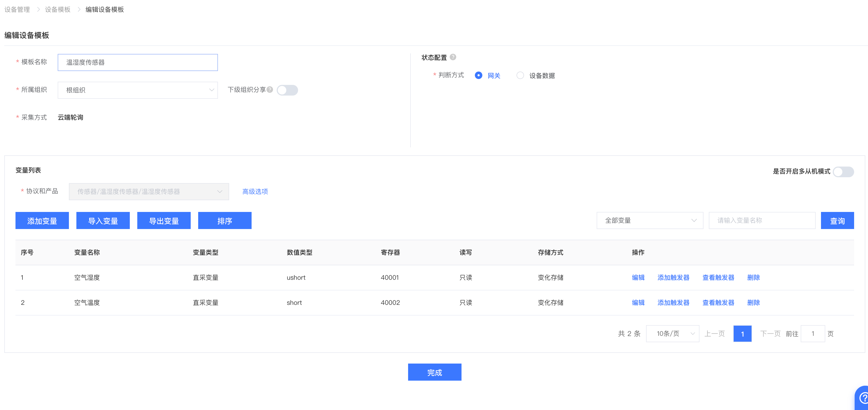
Task: Click the help icon next to 状态配置
Action: click(x=453, y=57)
